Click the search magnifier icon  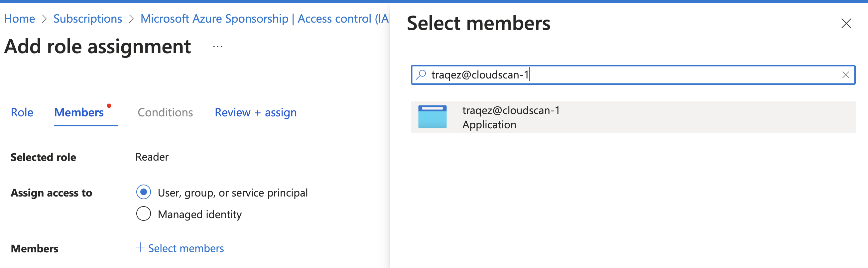tap(421, 74)
